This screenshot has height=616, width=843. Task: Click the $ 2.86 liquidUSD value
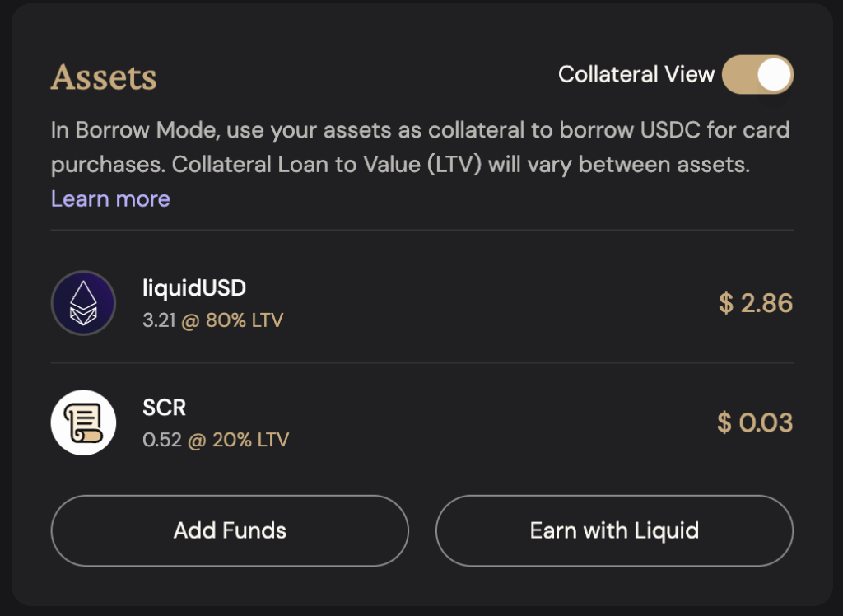(x=755, y=303)
